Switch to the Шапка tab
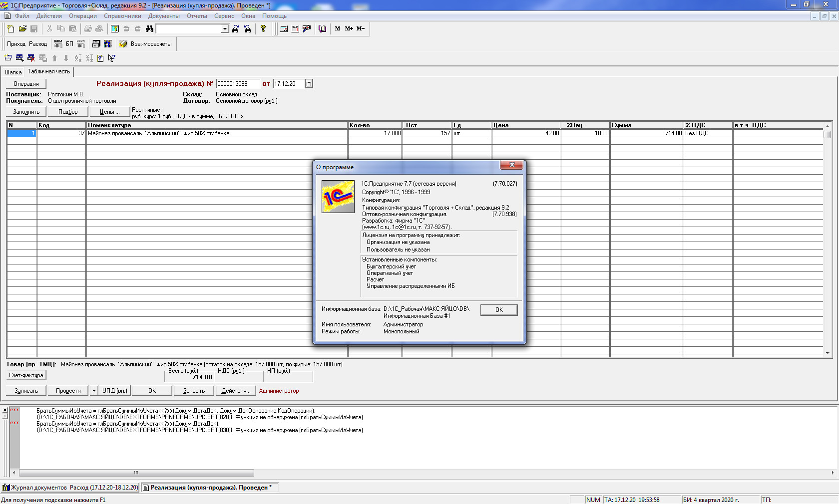 click(13, 72)
